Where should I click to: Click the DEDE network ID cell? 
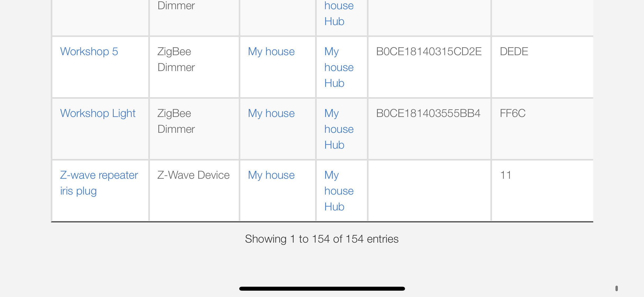tap(514, 51)
